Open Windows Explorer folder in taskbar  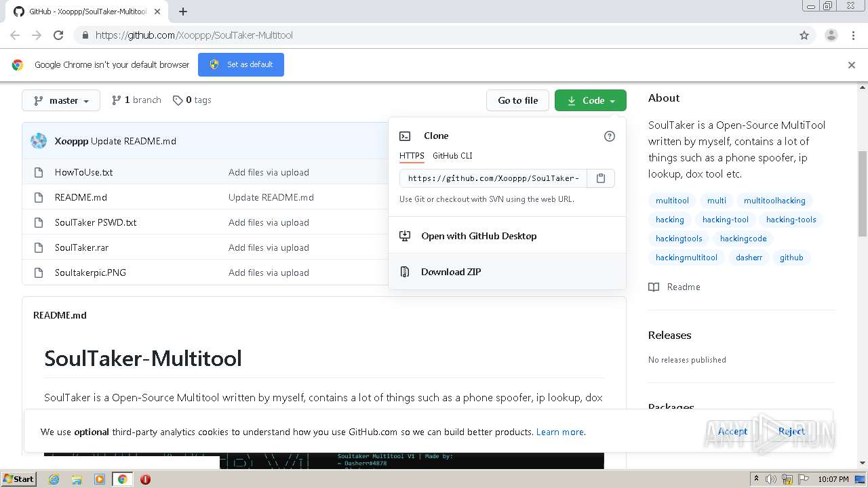[x=77, y=479]
